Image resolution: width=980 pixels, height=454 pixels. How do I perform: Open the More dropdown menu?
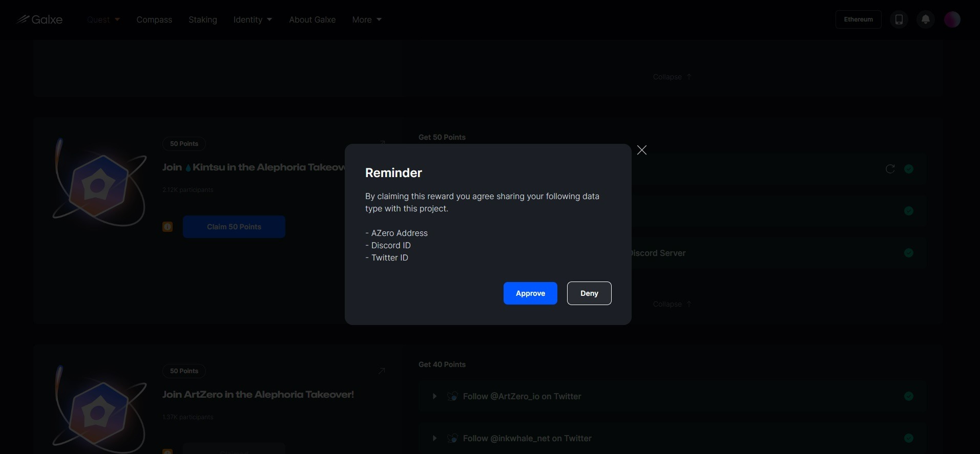pyautogui.click(x=367, y=19)
